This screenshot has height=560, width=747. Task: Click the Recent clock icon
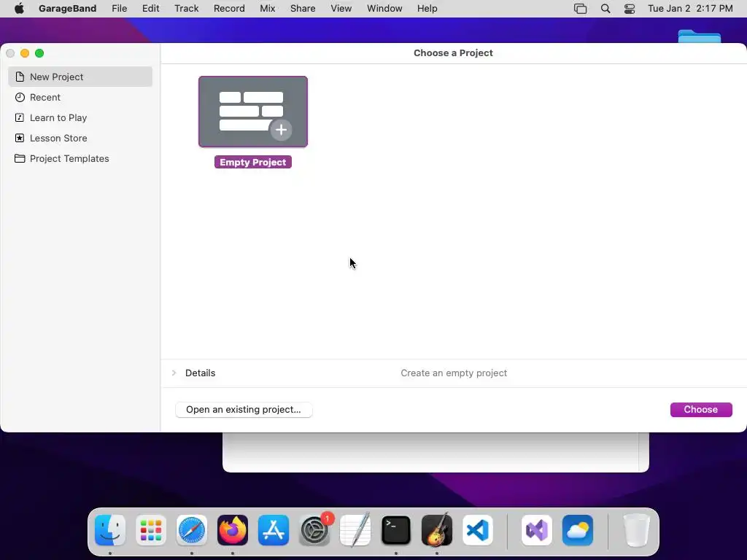click(20, 97)
